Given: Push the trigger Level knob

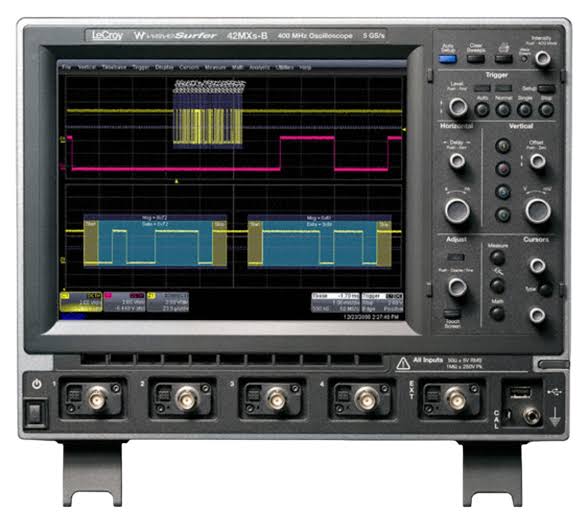Looking at the screenshot, I should pyautogui.click(x=458, y=107).
